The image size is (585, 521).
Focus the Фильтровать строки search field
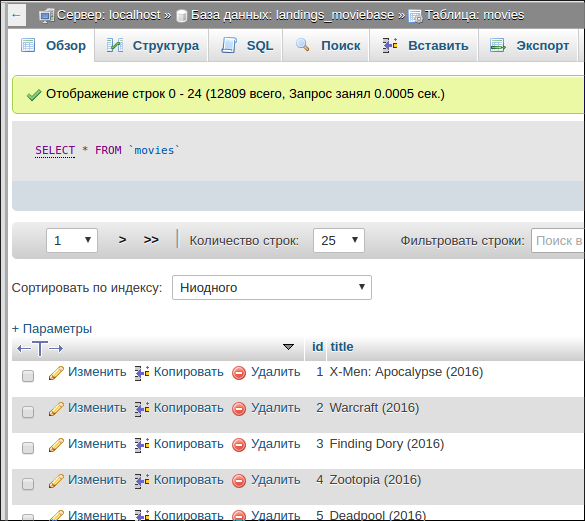tap(557, 240)
